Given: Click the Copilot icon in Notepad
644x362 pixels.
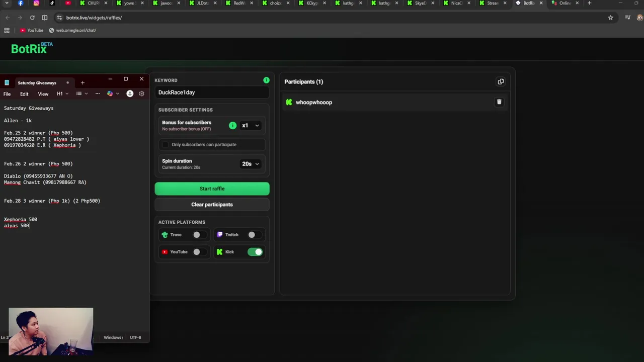Looking at the screenshot, I should (x=110, y=94).
